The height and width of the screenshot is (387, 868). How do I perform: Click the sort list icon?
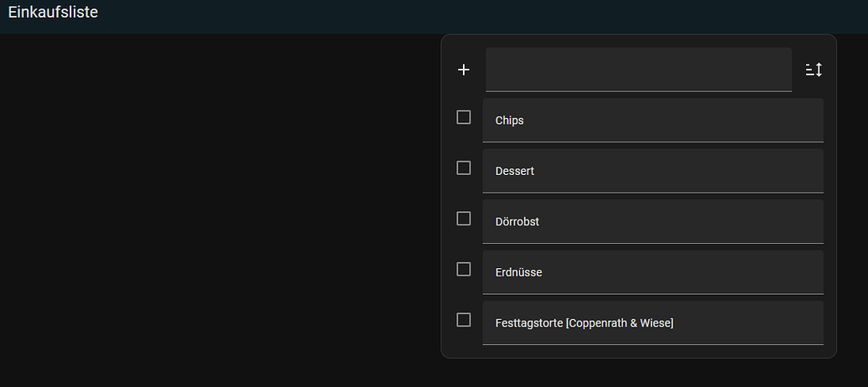point(813,70)
